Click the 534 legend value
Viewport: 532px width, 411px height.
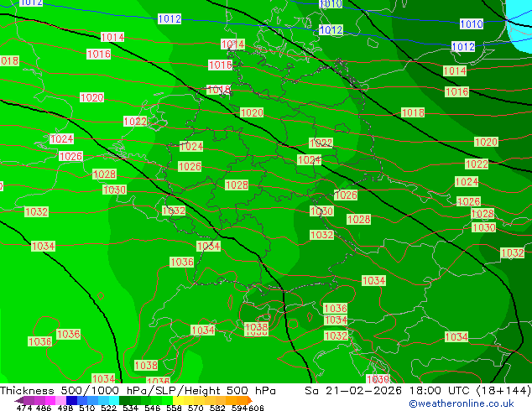point(130,408)
